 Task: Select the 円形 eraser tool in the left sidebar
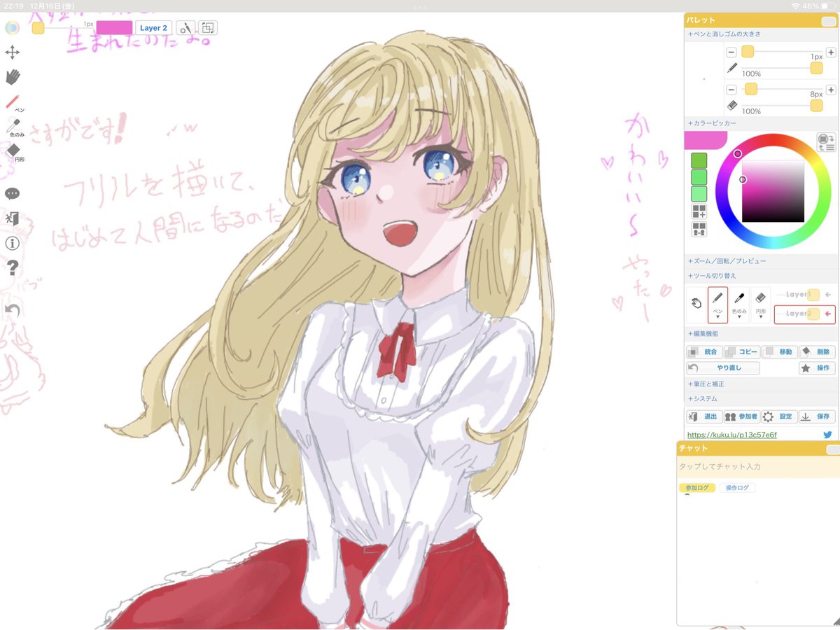[14, 153]
